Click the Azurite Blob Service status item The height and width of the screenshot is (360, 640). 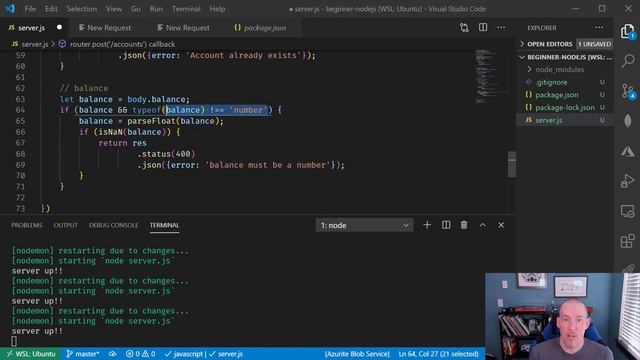(x=357, y=353)
